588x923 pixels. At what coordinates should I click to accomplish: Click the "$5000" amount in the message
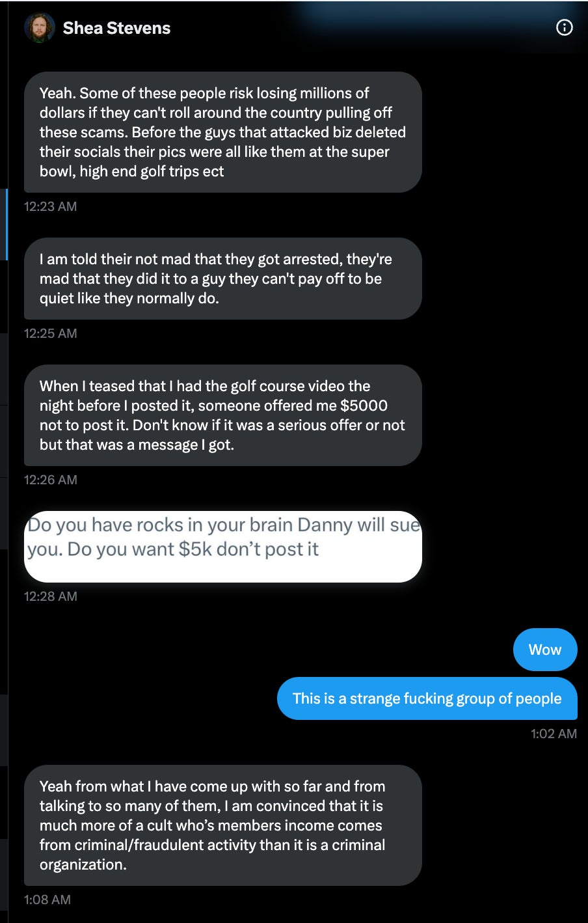[x=364, y=406]
